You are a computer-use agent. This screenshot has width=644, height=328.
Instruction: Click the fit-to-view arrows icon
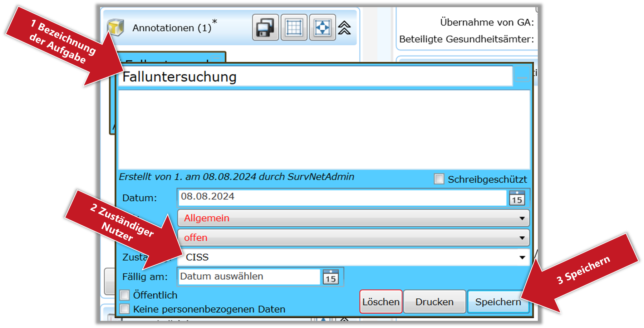pyautogui.click(x=322, y=28)
